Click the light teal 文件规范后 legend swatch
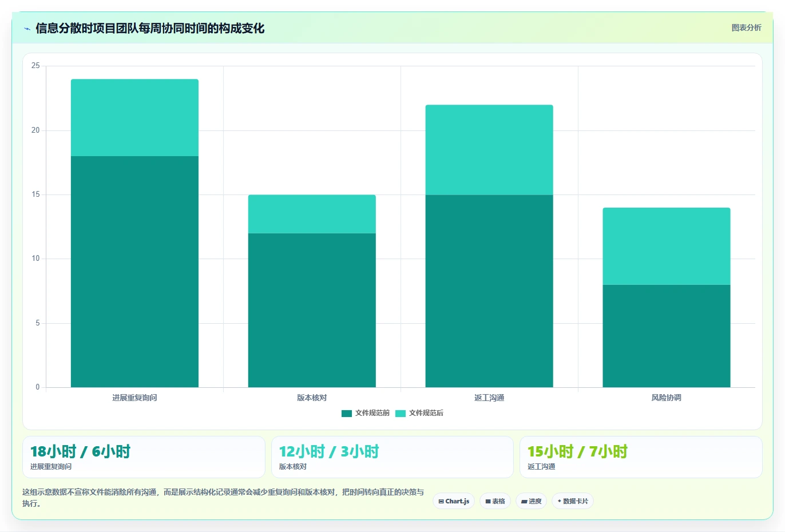The width and height of the screenshot is (785, 532). pos(401,413)
